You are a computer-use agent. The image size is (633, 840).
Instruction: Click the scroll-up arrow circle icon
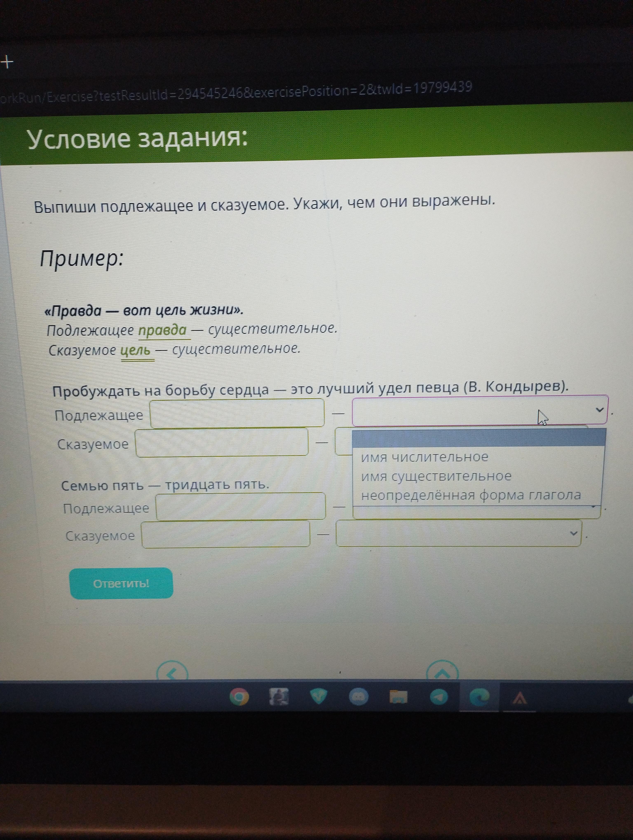point(442,673)
